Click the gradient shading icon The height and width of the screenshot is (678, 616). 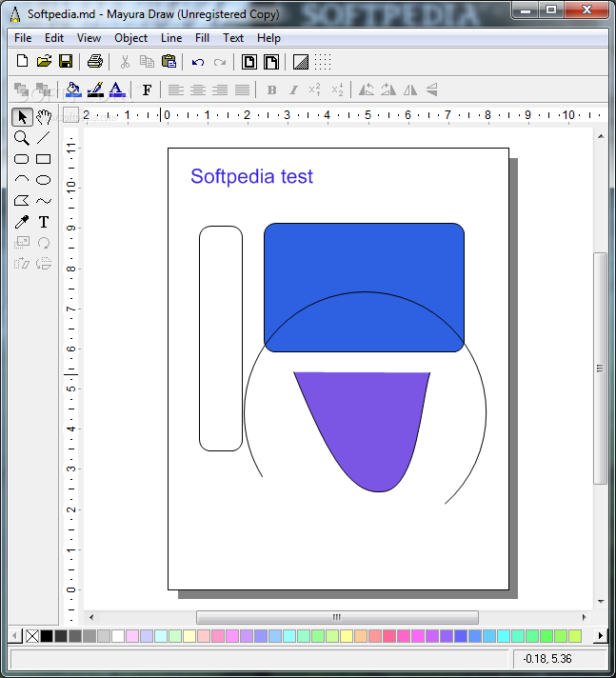tap(301, 62)
